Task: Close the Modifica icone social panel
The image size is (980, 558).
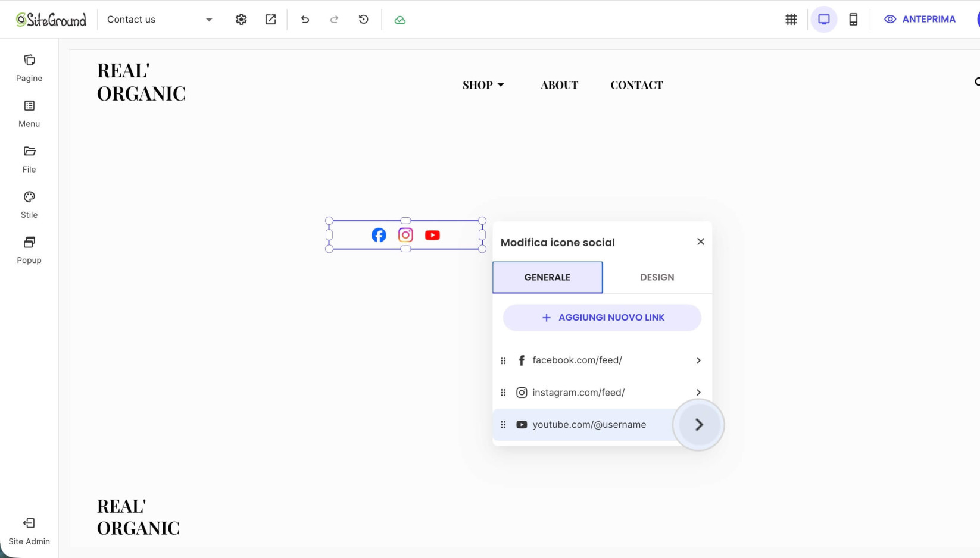Action: coord(701,242)
